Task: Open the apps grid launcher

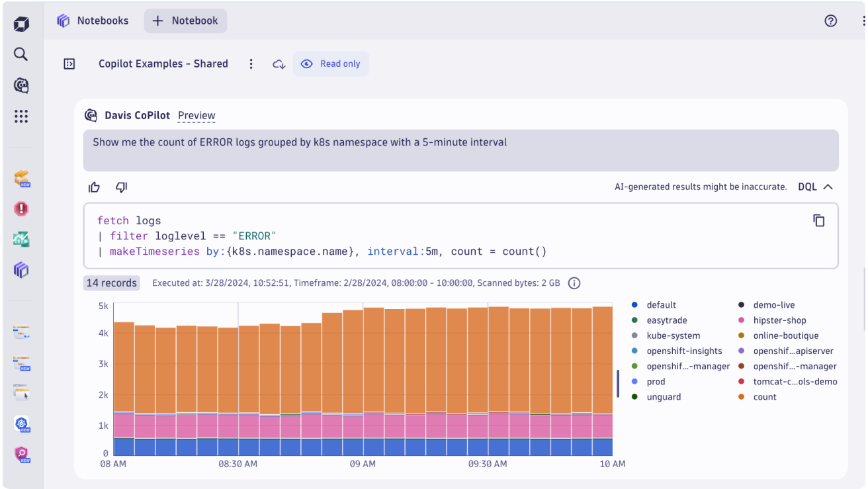Action: [21, 116]
